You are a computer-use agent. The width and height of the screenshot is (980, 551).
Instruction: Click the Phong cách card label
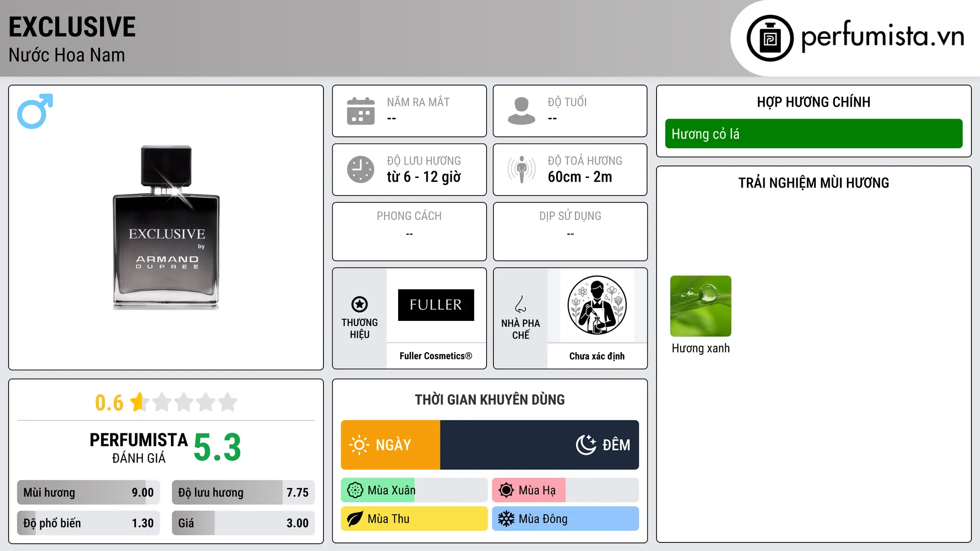[x=409, y=216]
